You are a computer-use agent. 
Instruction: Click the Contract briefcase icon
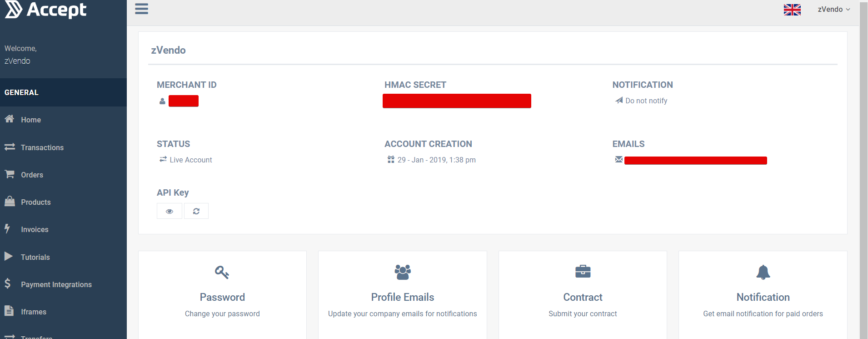(x=583, y=271)
